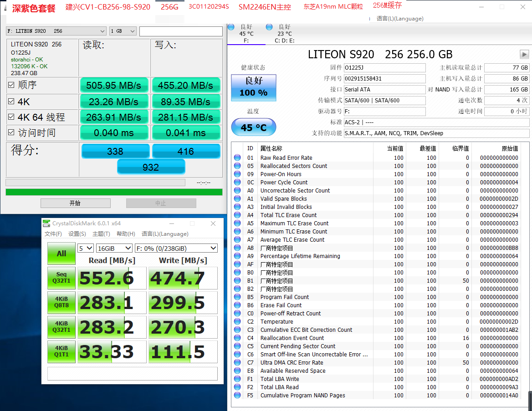Screen dimensions: 532x411
Task: Run the 4KiB Q1T1 test button
Action: tap(61, 351)
